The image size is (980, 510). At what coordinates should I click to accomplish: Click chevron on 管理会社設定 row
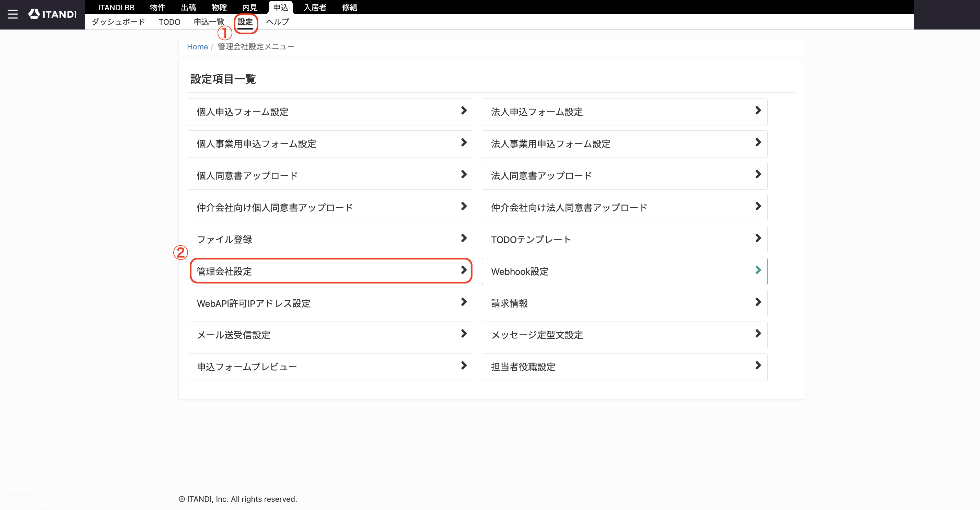tap(463, 270)
